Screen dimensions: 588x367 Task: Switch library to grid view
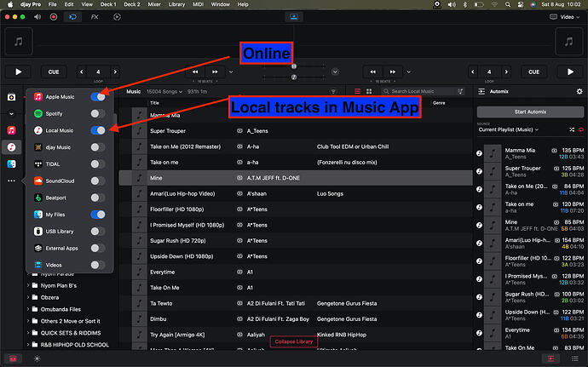[x=369, y=91]
